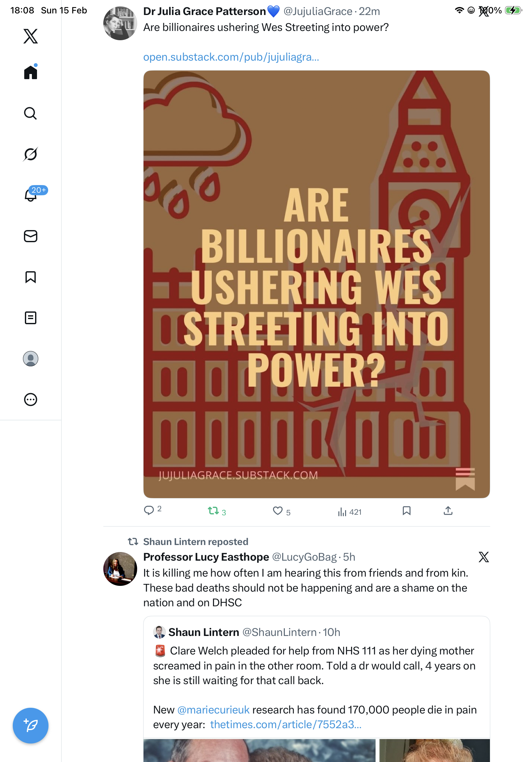This screenshot has height=762, width=532.
Task: Open the open.substack.com link
Action: pyautogui.click(x=231, y=57)
